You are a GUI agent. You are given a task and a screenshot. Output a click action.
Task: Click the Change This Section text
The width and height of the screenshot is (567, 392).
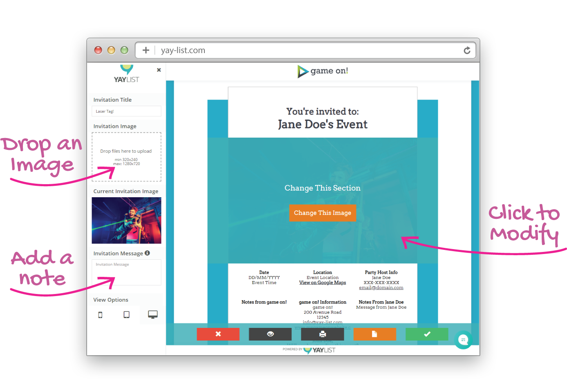pos(323,188)
